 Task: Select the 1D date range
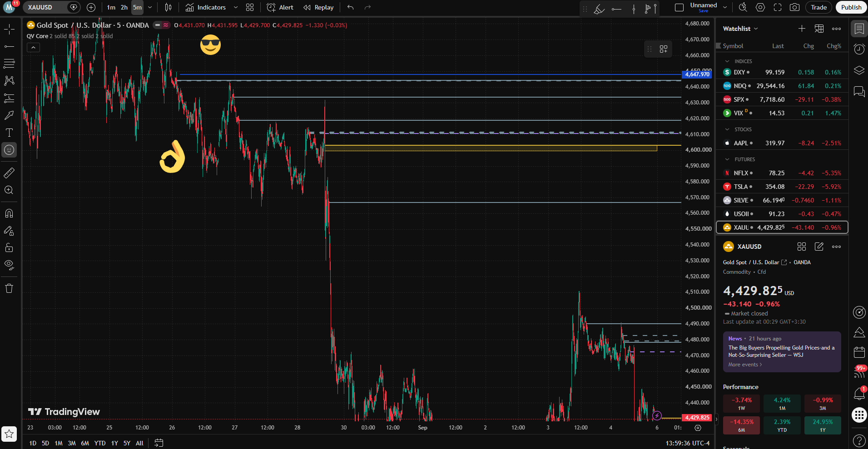pyautogui.click(x=33, y=443)
